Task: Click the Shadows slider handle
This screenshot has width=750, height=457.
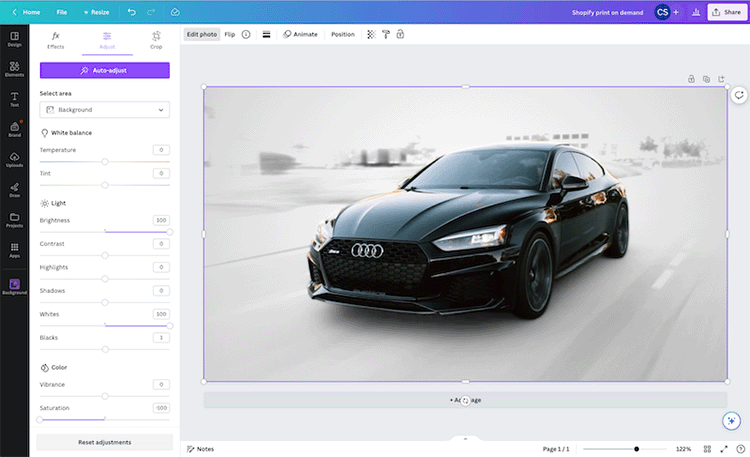Action: (x=105, y=302)
